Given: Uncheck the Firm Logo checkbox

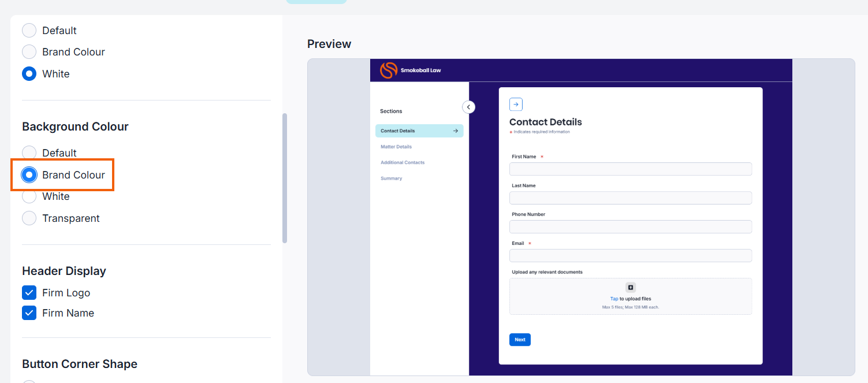Looking at the screenshot, I should coord(29,293).
